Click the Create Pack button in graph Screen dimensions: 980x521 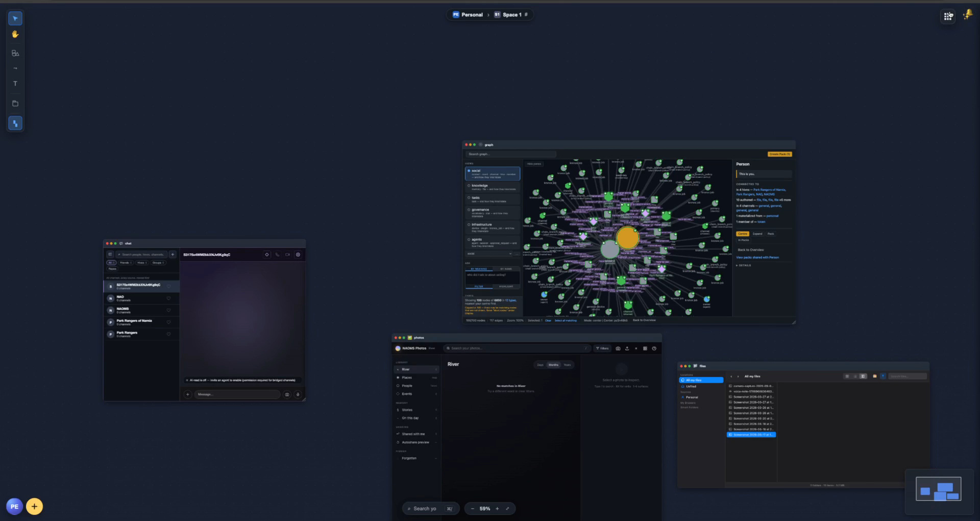tap(780, 154)
